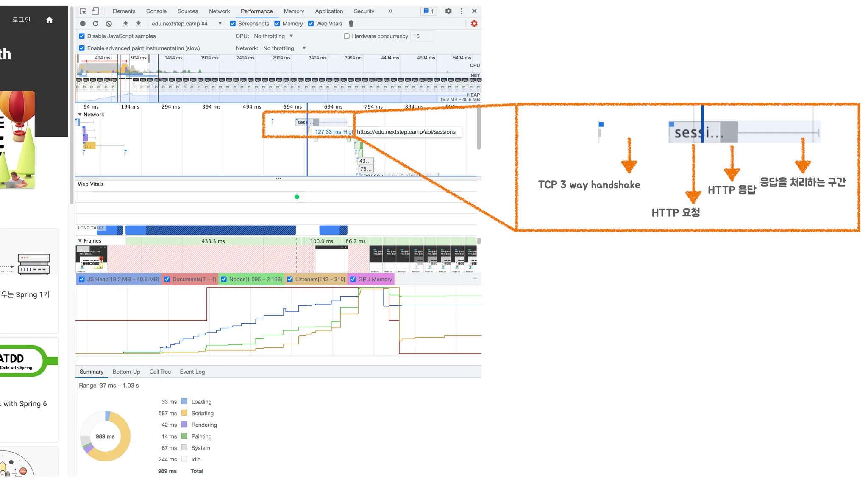Uncheck the Screenshots checkbox

[x=233, y=24]
